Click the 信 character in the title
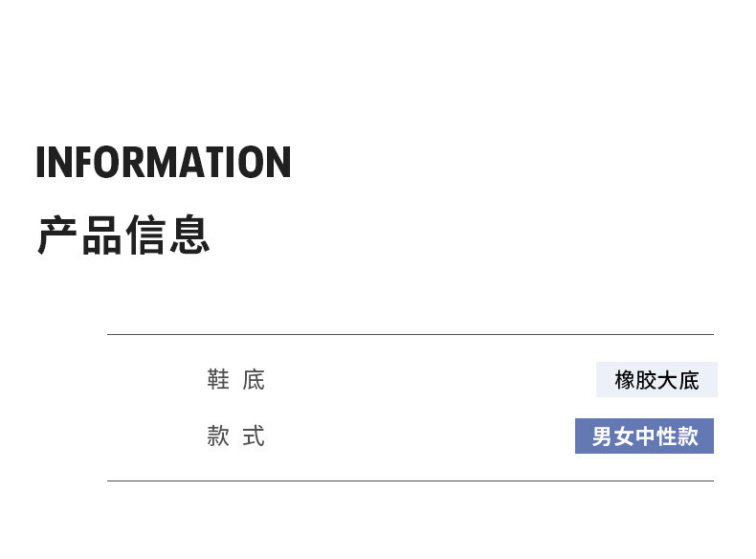The image size is (756, 559). click(145, 235)
